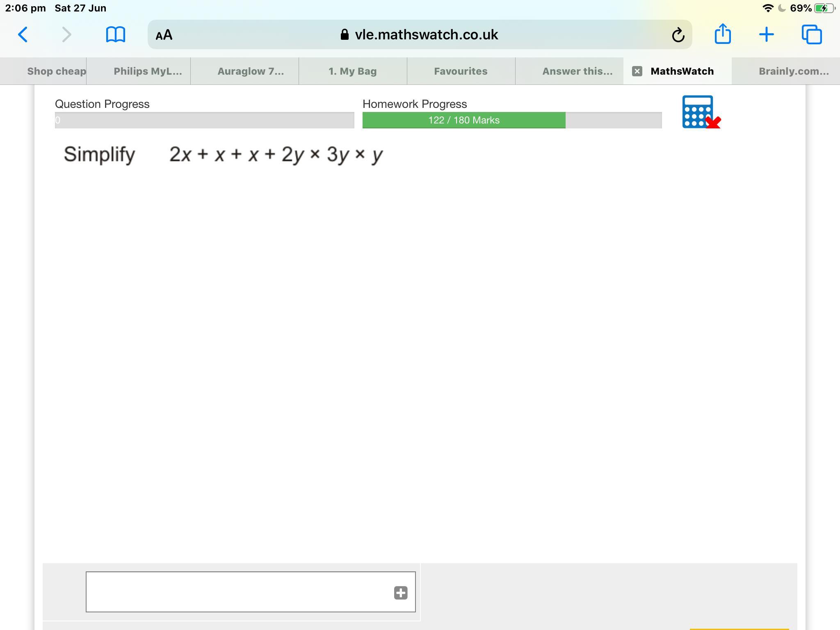Tap the Safari forward arrow
This screenshot has height=630, width=840.
tap(66, 34)
